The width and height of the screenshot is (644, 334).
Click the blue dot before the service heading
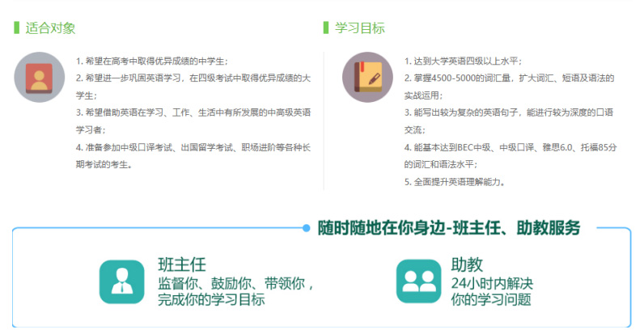306,228
